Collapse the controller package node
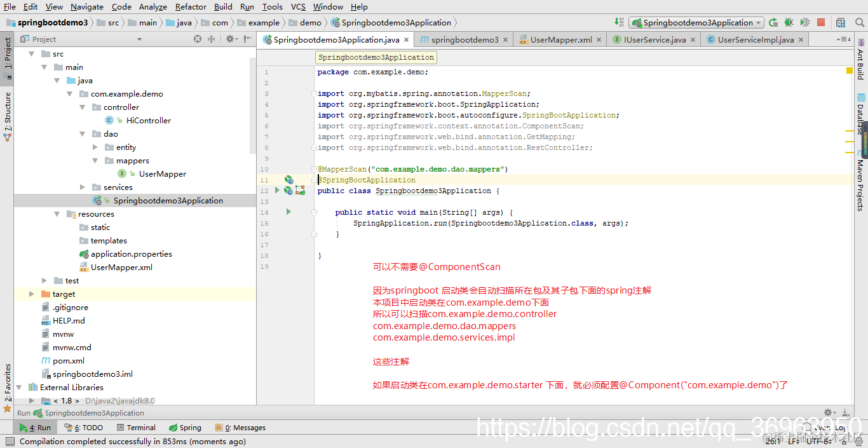Image resolution: width=868 pixels, height=448 pixels. click(83, 107)
